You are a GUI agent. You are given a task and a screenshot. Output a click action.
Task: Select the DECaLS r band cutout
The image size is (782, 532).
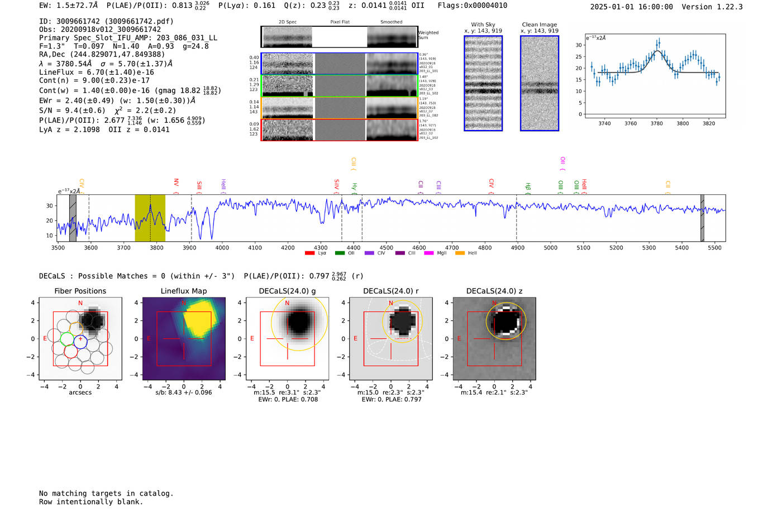[391, 338]
